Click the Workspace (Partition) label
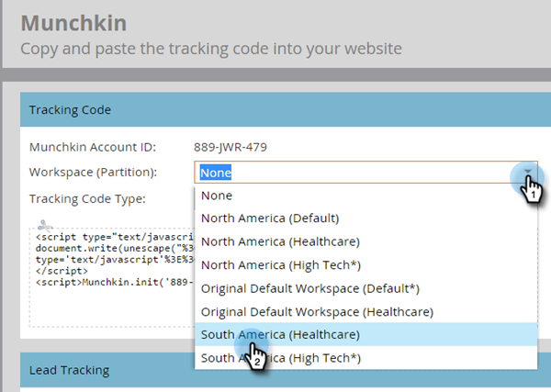This screenshot has height=392, width=551. 93,172
